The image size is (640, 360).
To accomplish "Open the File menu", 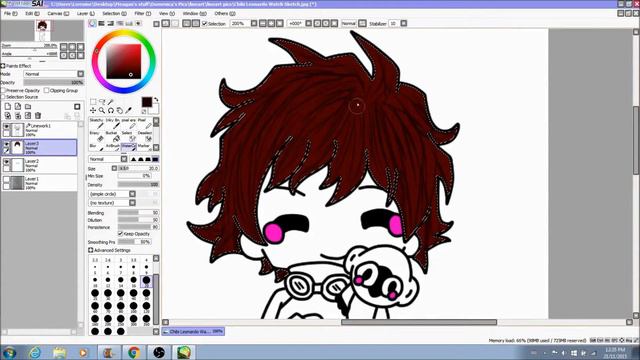I will coord(10,13).
